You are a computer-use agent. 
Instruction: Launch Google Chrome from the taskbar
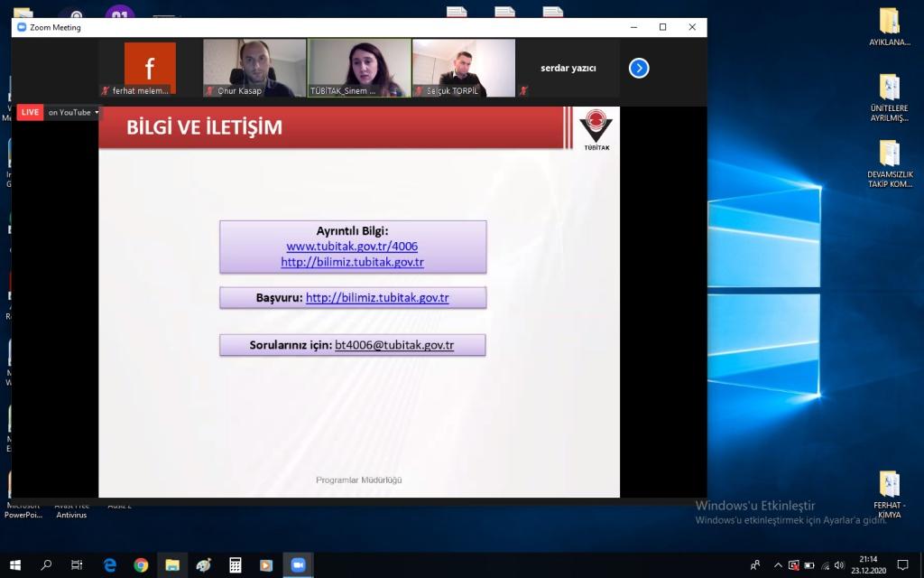(x=141, y=565)
